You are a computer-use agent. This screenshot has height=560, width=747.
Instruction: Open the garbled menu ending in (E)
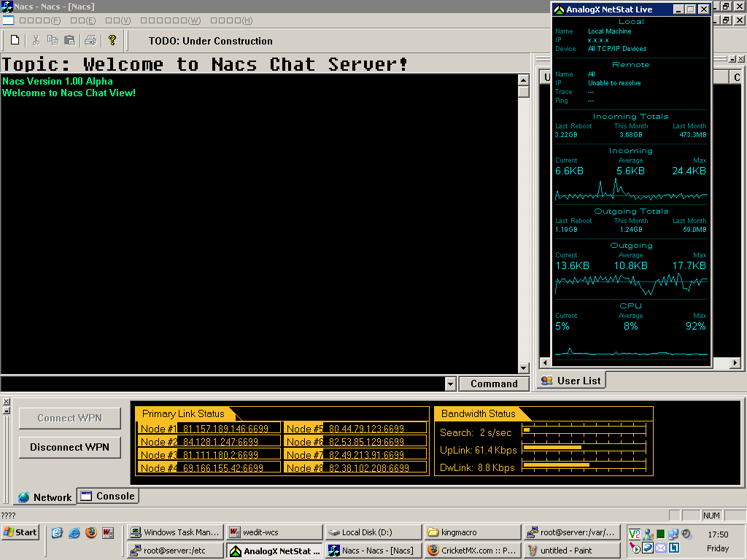[x=83, y=20]
